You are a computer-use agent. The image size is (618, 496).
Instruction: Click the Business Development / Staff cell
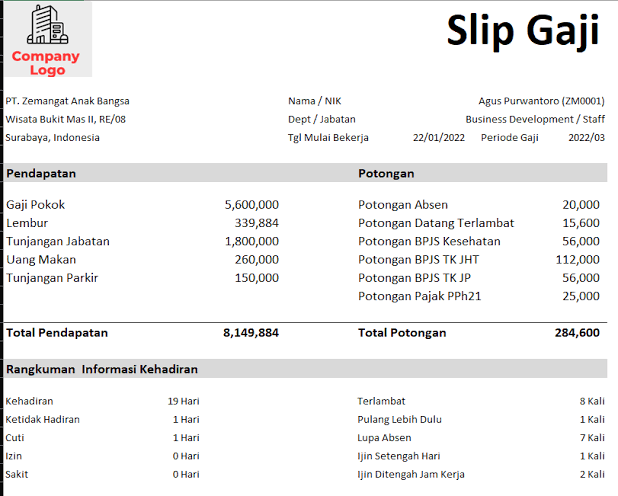tap(535, 119)
